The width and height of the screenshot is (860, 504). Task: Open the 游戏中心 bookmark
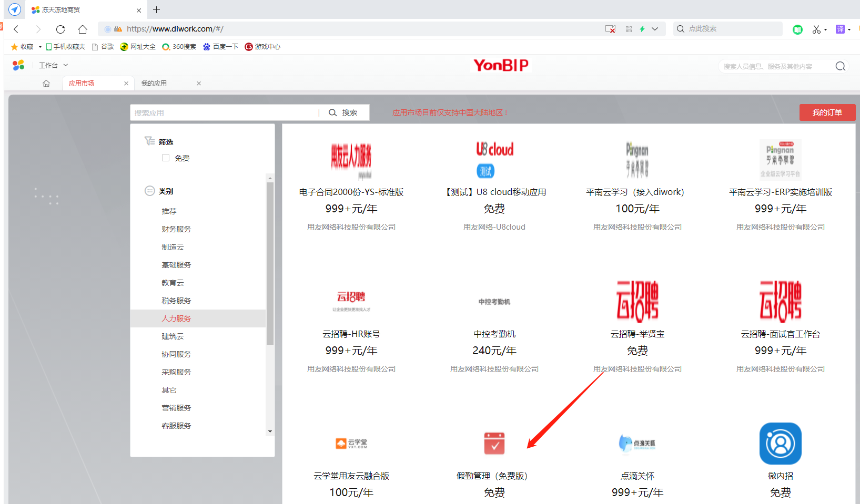[262, 47]
